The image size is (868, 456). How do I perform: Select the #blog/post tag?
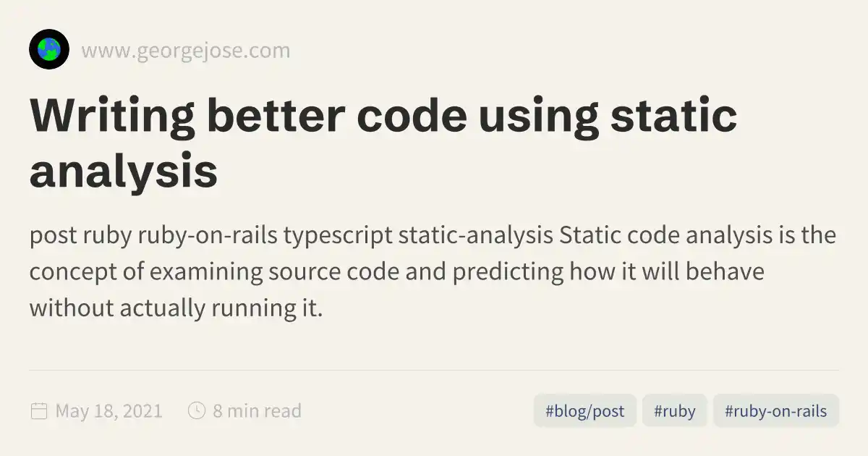(584, 411)
